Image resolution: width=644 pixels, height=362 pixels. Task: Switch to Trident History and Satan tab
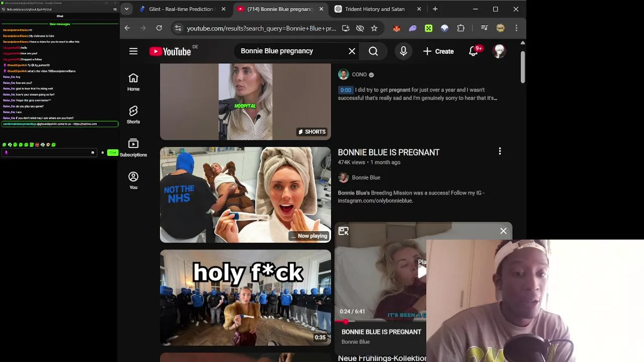375,9
